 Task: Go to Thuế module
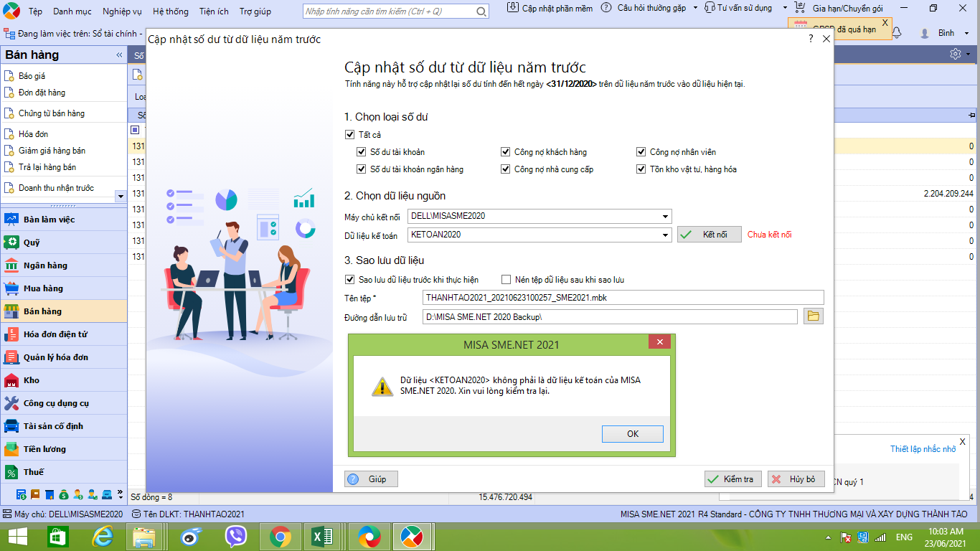(x=64, y=472)
